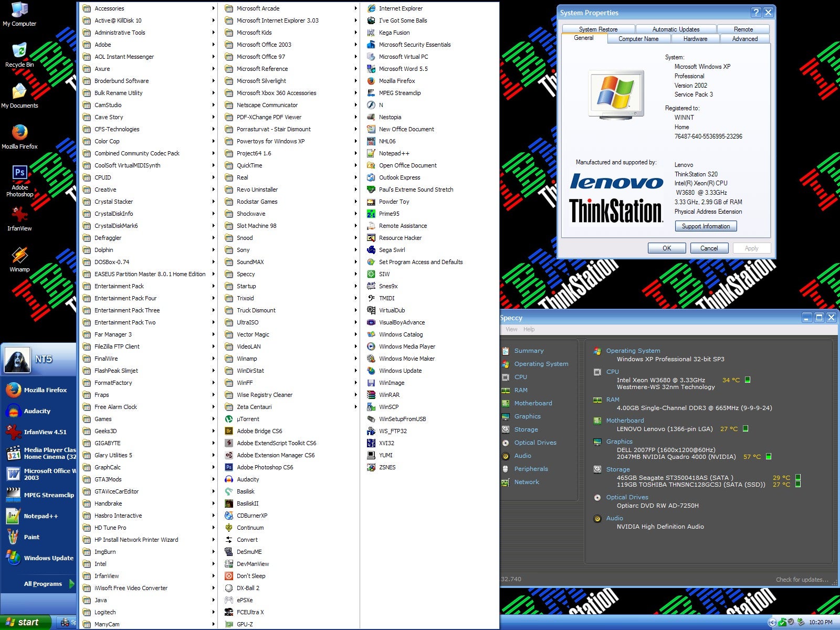Image resolution: width=840 pixels, height=630 pixels.
Task: Expand the Speccy folder submenu
Action: 290,274
